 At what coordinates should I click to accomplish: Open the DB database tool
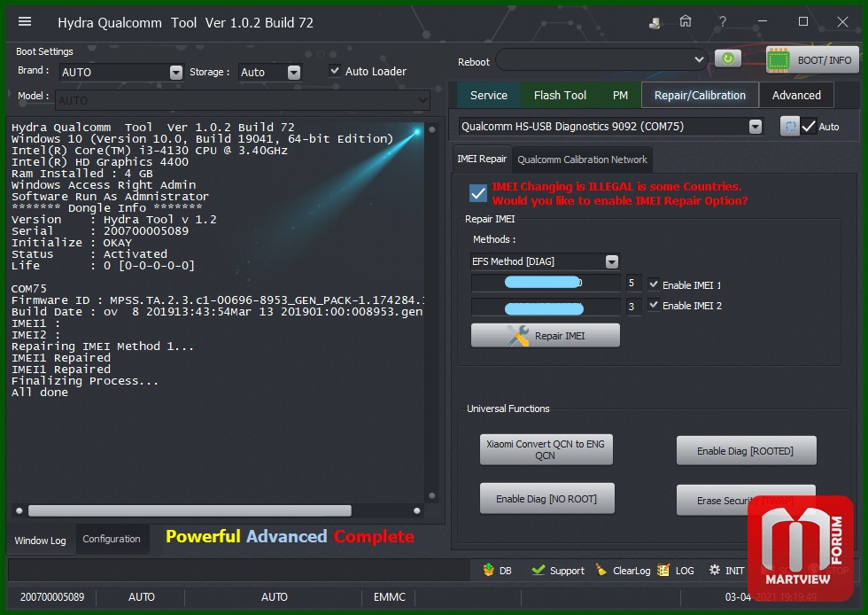pos(497,570)
